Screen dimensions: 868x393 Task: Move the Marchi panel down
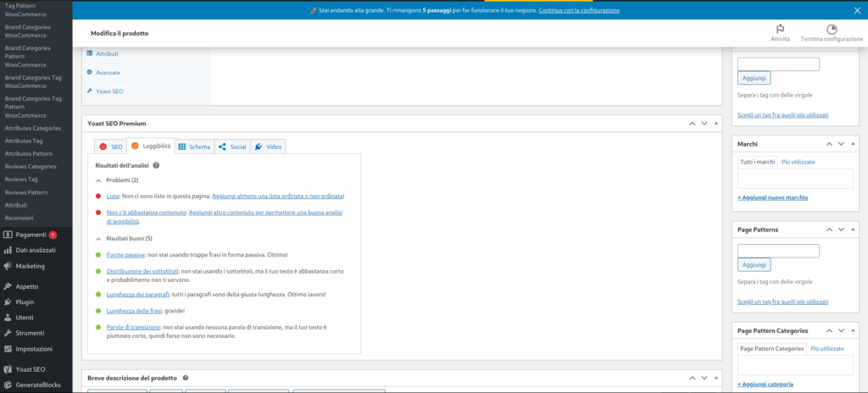coord(841,144)
